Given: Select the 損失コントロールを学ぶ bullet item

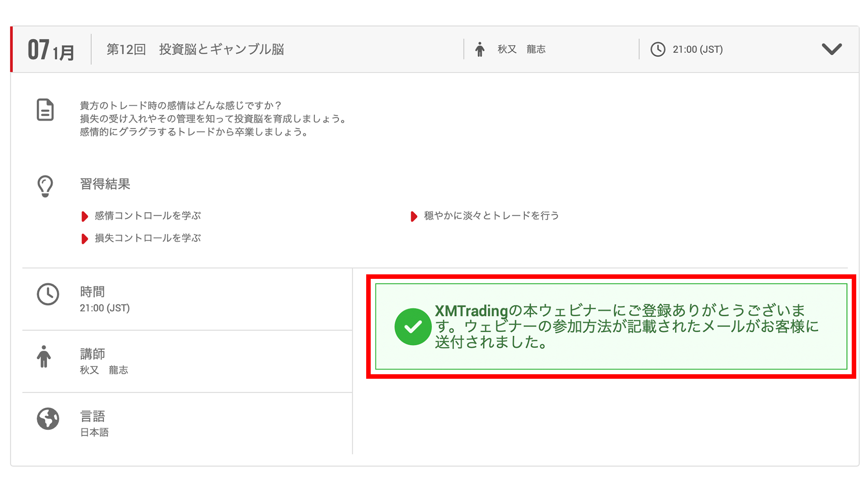Looking at the screenshot, I should click(x=147, y=238).
